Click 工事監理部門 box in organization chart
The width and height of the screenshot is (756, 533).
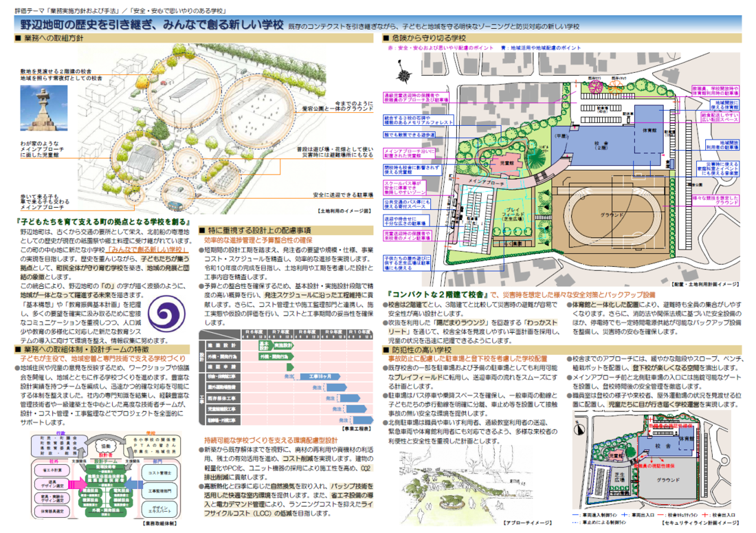(159, 491)
